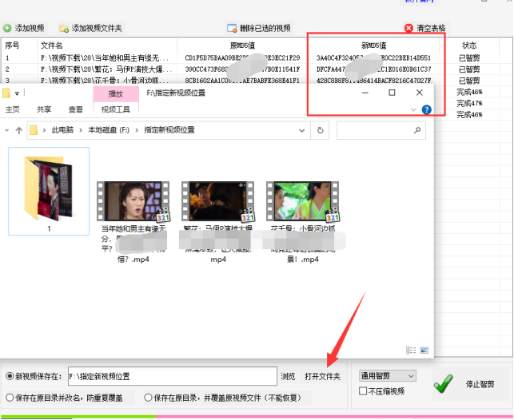Expand the Explorer address history dropdown

coord(302,131)
